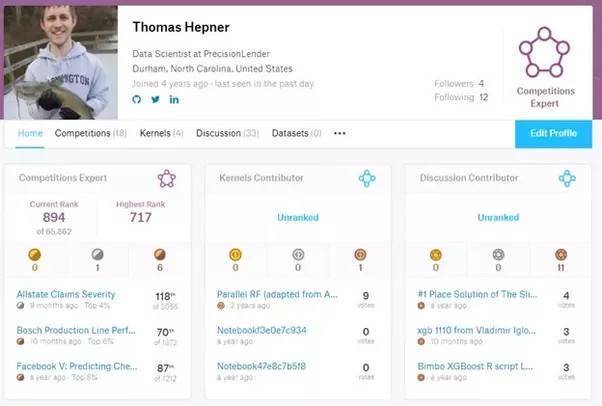Viewport: 602px width, 406px height.
Task: Open the three-dots more tabs menu
Action: coord(339,133)
